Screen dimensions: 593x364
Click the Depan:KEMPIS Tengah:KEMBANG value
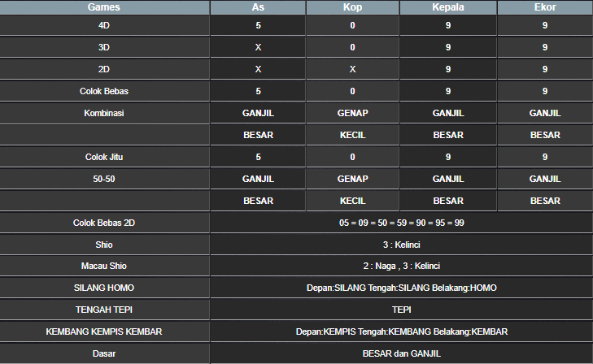pyautogui.click(x=401, y=331)
